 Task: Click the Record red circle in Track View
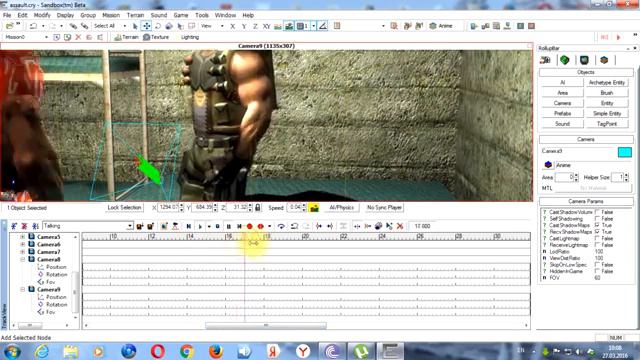[x=249, y=226]
